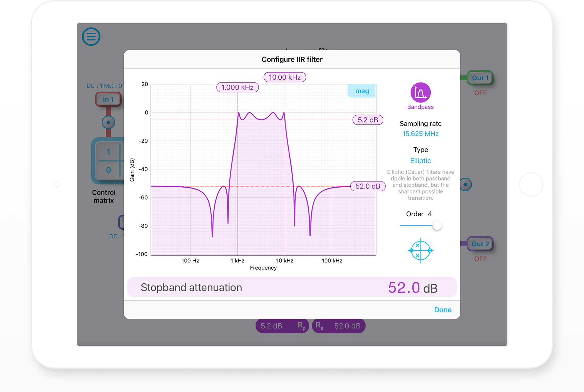Image resolution: width=584 pixels, height=392 pixels.
Task: Click the Bandpass filter shape icon
Action: (420, 93)
